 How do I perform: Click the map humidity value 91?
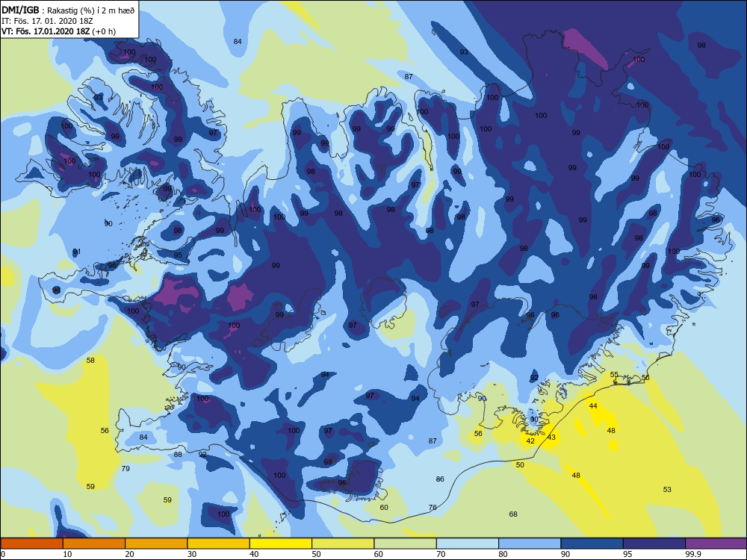click(x=77, y=252)
